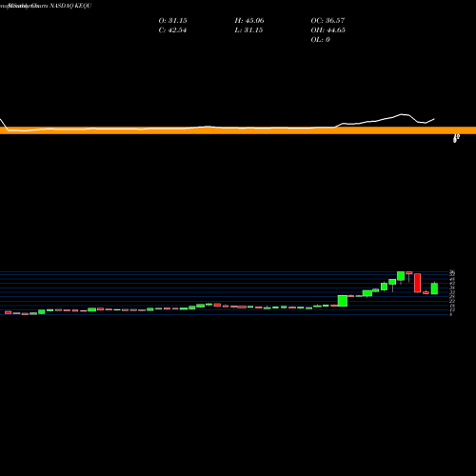Image resolution: width=476 pixels, height=476 pixels.
Task: Select the large green breakout candlestick mid-right
Action: click(x=343, y=301)
